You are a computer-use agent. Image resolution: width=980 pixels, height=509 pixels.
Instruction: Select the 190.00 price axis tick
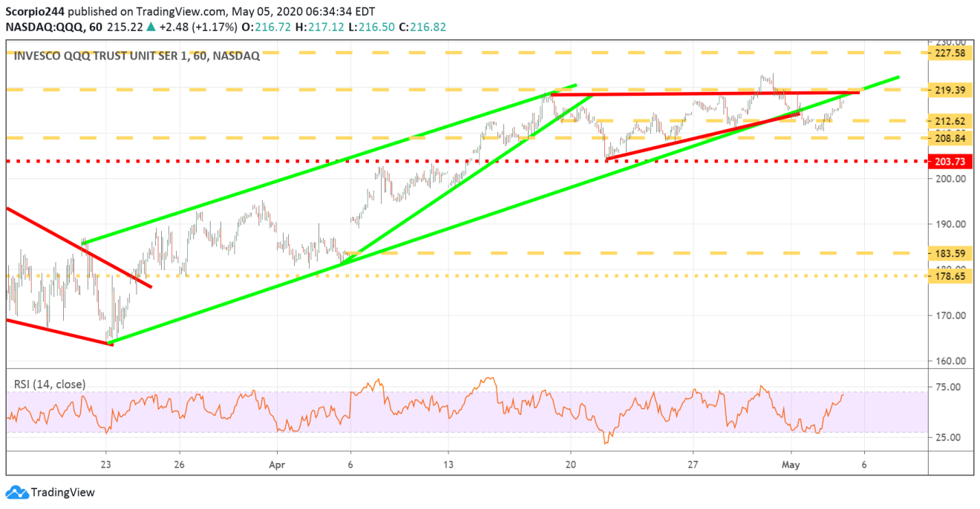pos(951,224)
